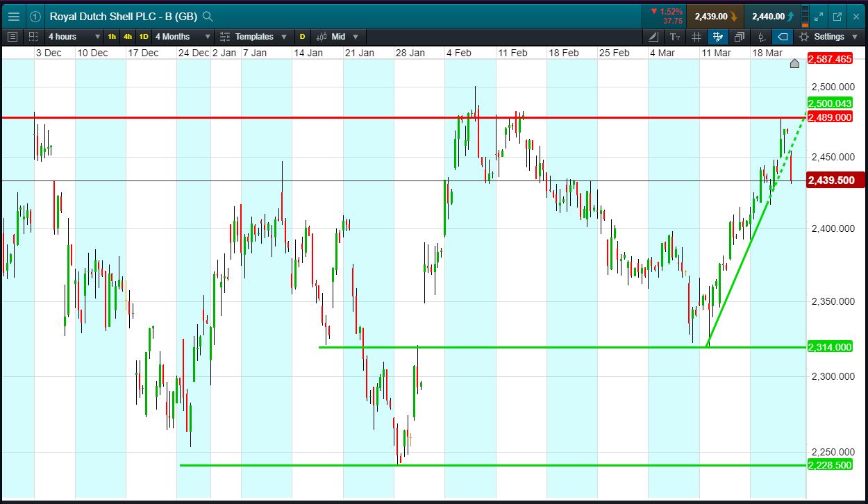Click the 18 Feb date label
Screen dimensions: 868x504
[x=563, y=53]
